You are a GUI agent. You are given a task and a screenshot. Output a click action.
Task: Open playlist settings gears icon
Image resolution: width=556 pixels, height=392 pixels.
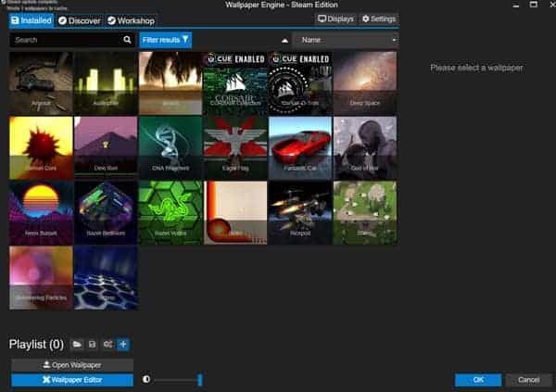click(108, 345)
